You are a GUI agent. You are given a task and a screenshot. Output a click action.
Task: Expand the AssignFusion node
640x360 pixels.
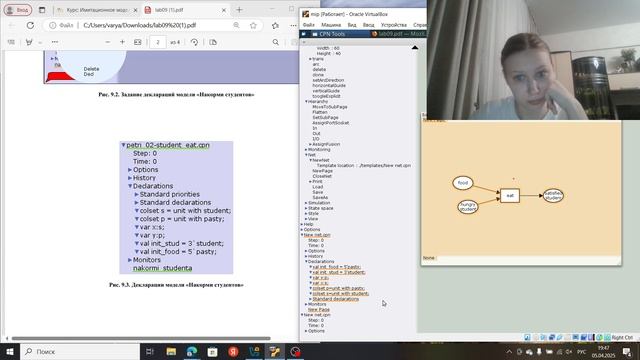click(310, 144)
